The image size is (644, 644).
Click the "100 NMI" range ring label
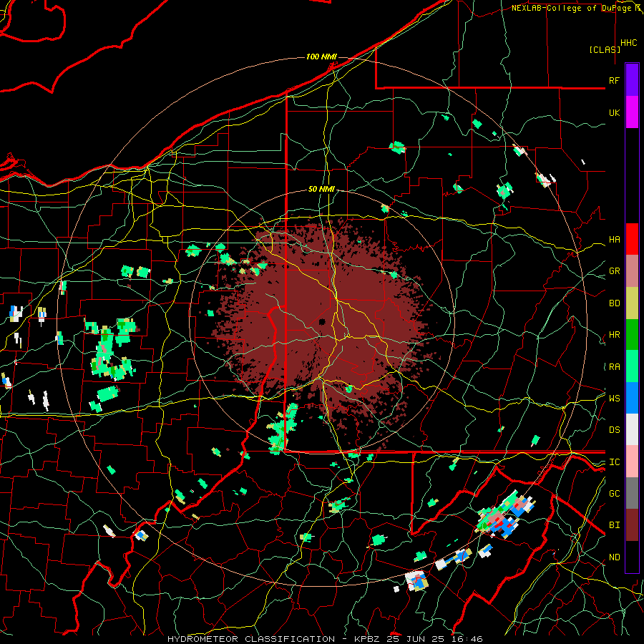321,57
